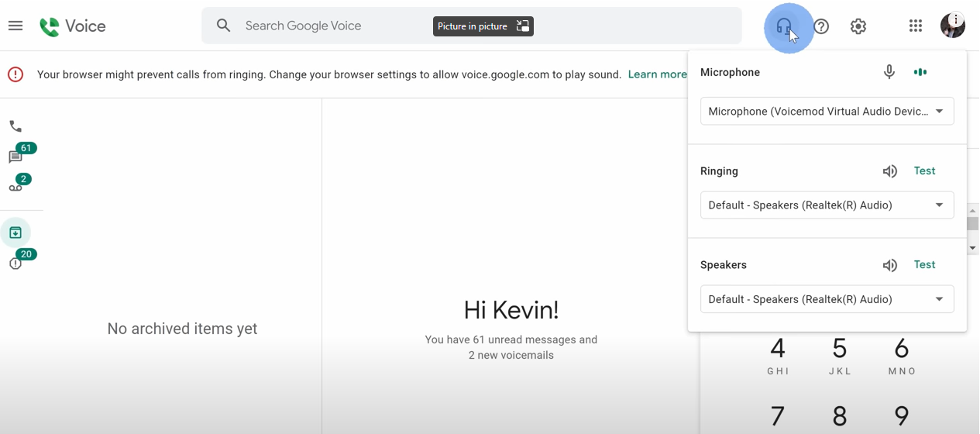The image size is (980, 434).
Task: Open the Google apps grid
Action: [916, 26]
